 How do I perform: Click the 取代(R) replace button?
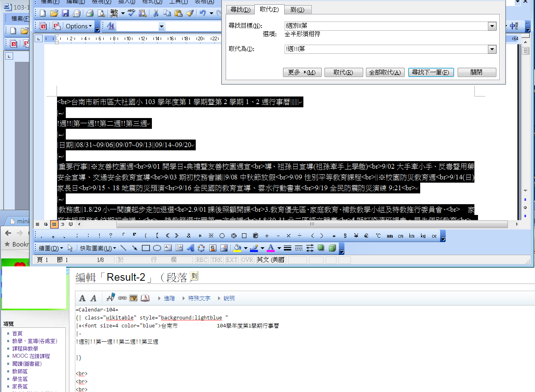click(344, 72)
